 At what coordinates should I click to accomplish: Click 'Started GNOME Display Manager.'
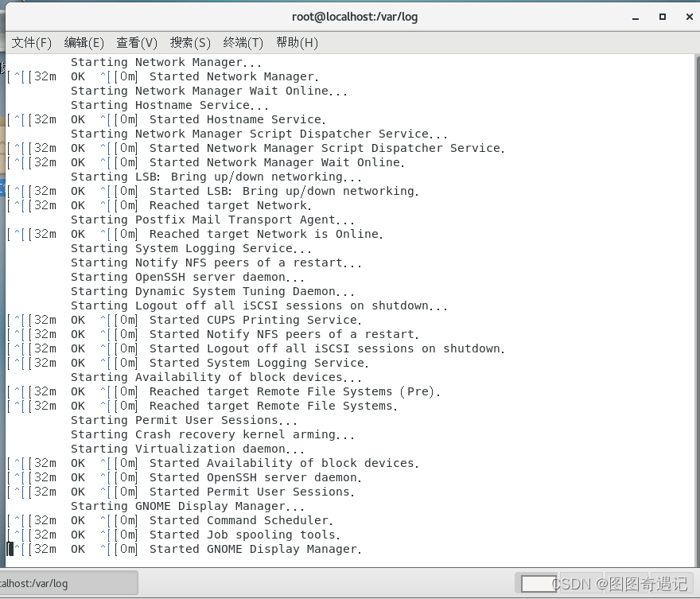click(255, 548)
